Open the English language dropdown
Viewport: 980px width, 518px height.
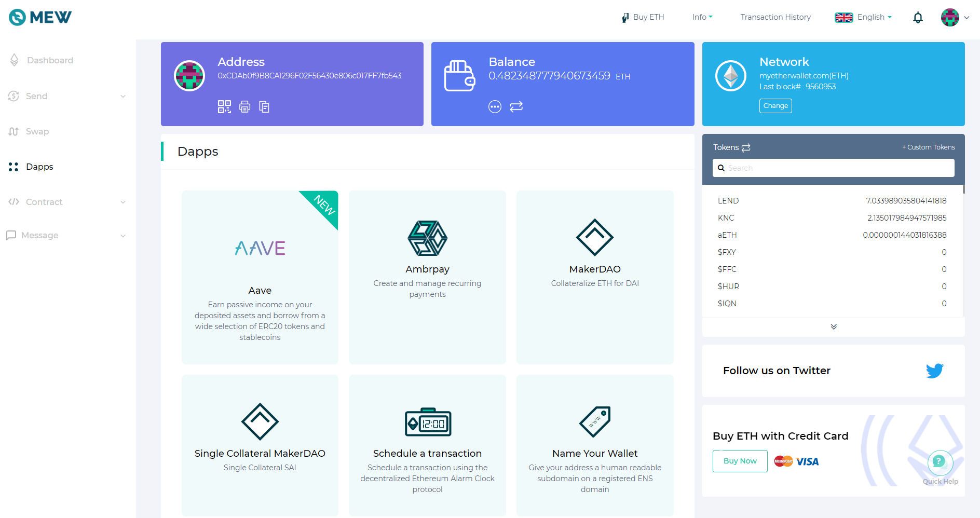click(874, 17)
